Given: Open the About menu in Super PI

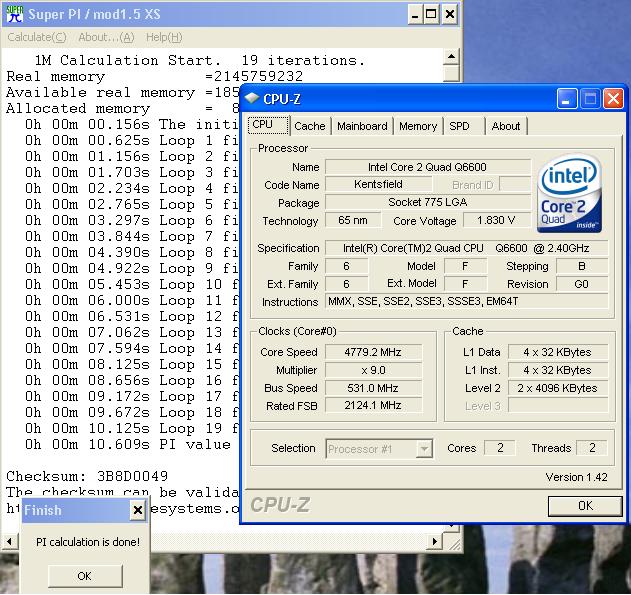Looking at the screenshot, I should pos(106,37).
